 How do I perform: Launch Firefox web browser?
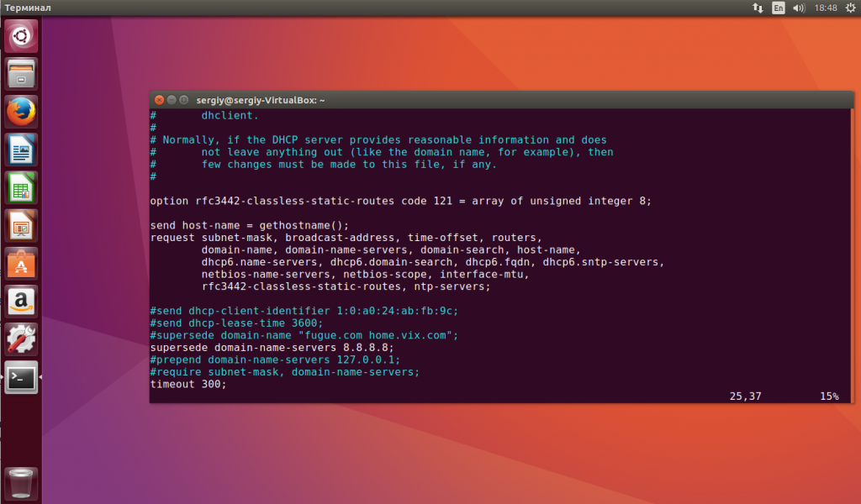click(21, 112)
